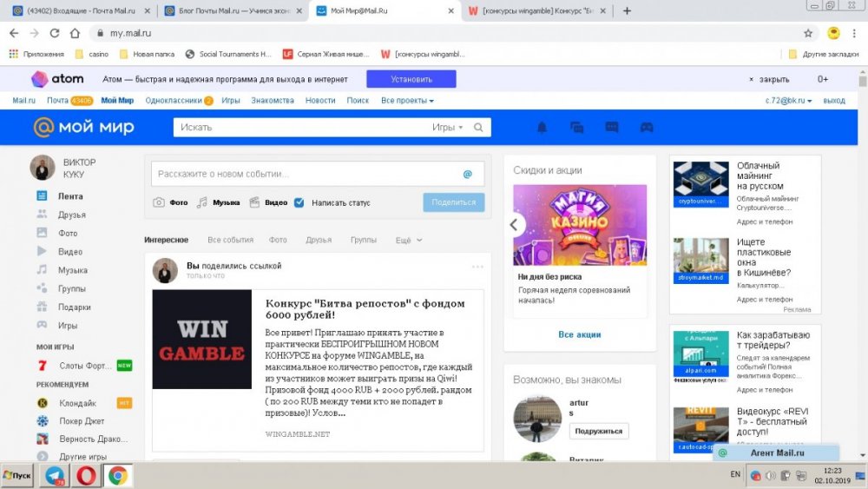
Task: Open the post options three-dot menu
Action: [477, 266]
